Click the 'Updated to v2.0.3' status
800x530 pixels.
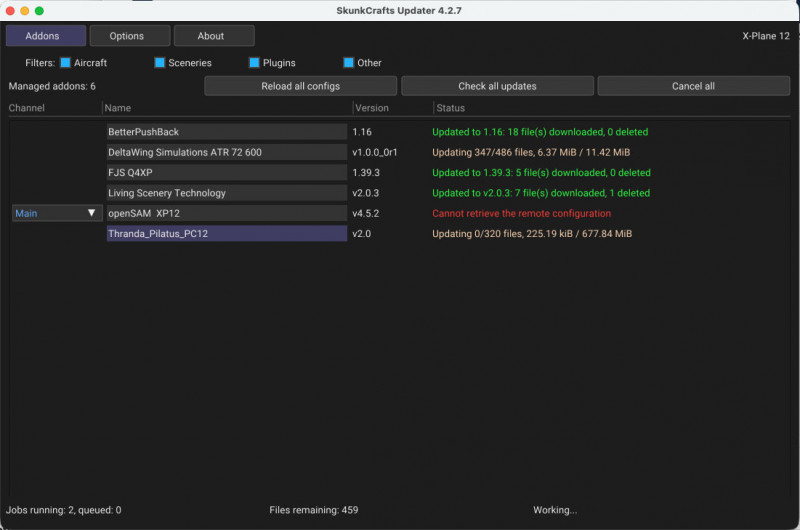[541, 193]
